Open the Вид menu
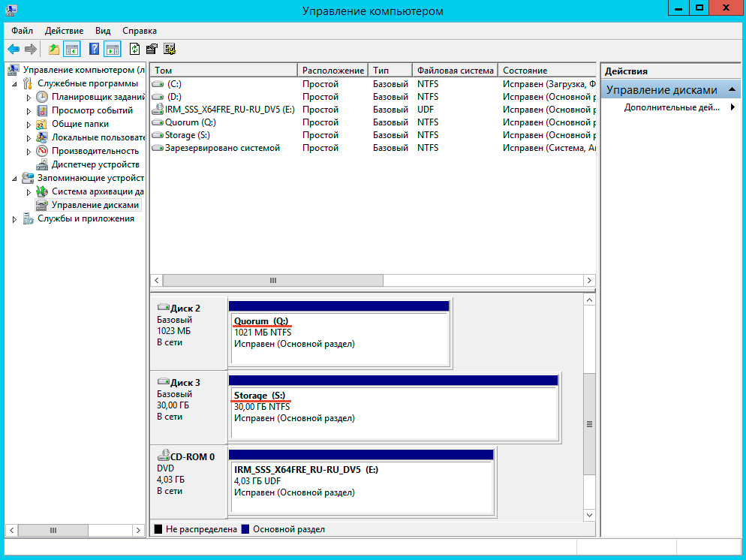746x560 pixels. [103, 31]
